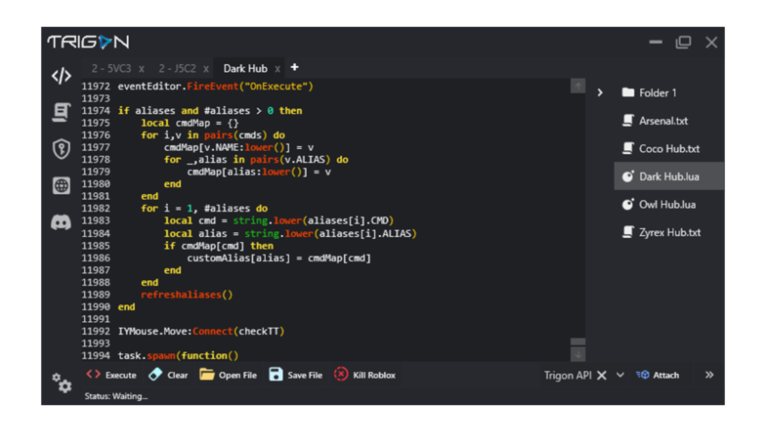Add a new tab with plus button
This screenshot has width=768, height=432.
pyautogui.click(x=294, y=67)
